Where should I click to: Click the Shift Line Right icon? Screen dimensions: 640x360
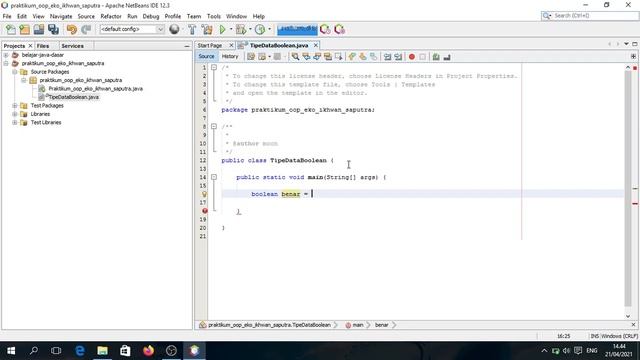(398, 57)
